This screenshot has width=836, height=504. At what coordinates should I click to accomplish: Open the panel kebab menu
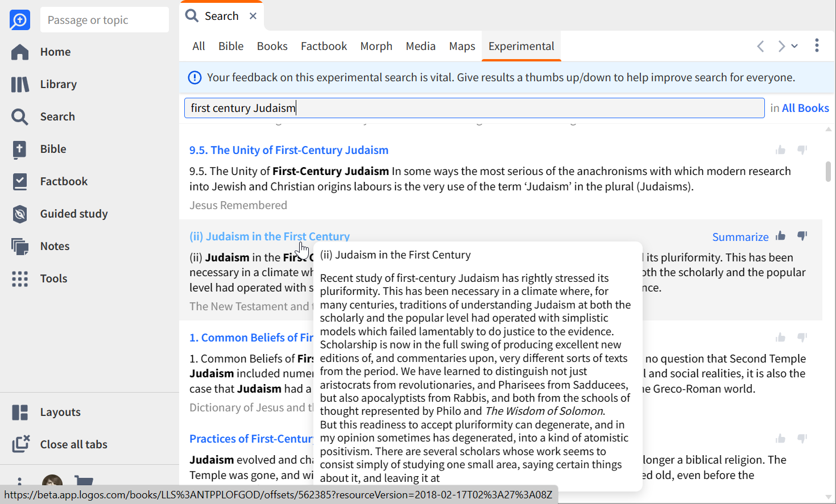coord(817,45)
